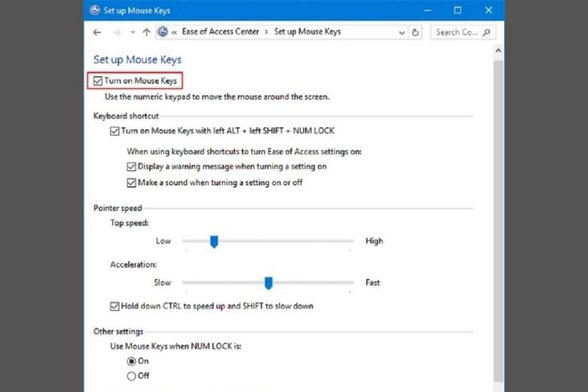Screen dimensions: 588x392
Task: Disable Make a sound when turning setting
Action: coord(131,183)
